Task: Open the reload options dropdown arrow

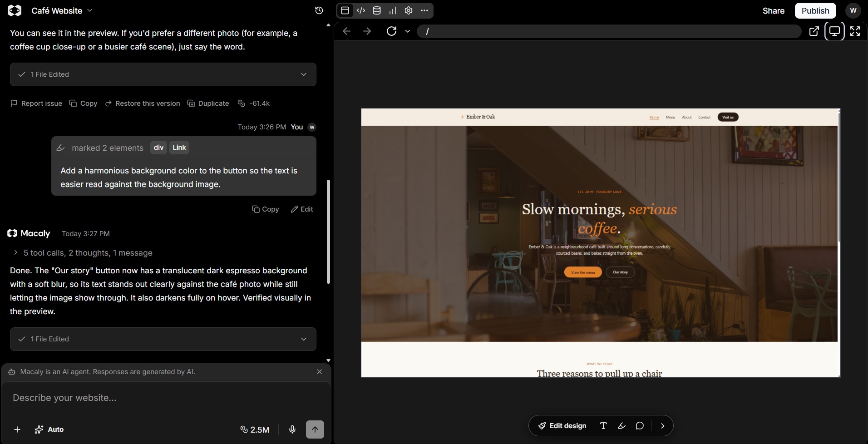Action: (x=408, y=31)
